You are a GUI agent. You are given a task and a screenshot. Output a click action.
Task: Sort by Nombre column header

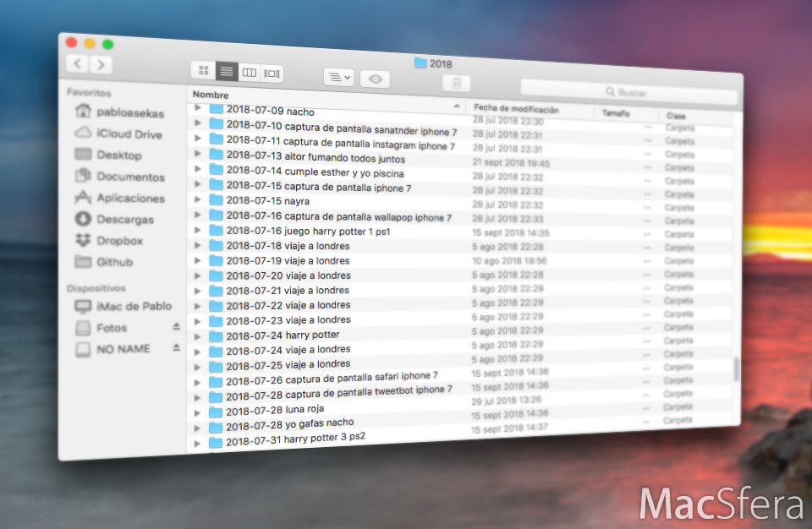(x=211, y=95)
